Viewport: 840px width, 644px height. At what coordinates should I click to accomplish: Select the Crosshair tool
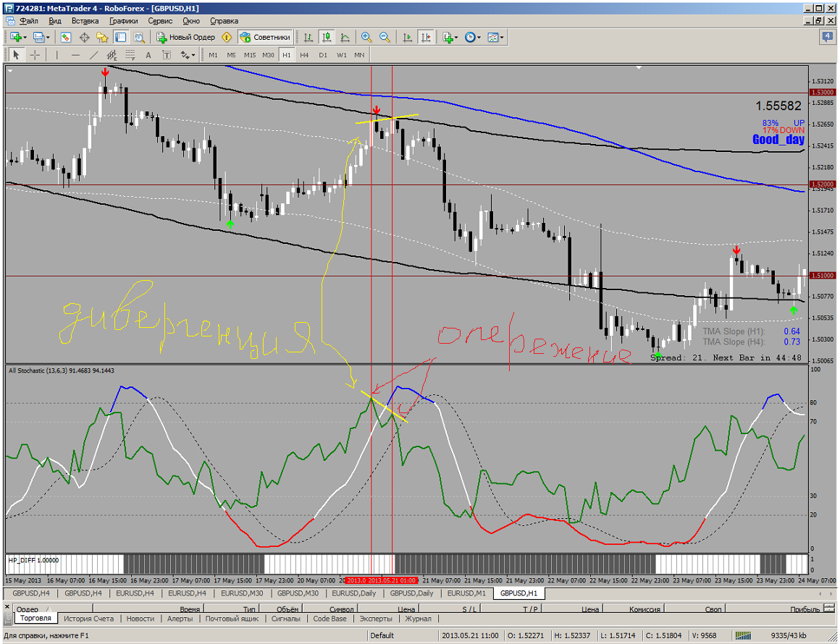(x=35, y=54)
